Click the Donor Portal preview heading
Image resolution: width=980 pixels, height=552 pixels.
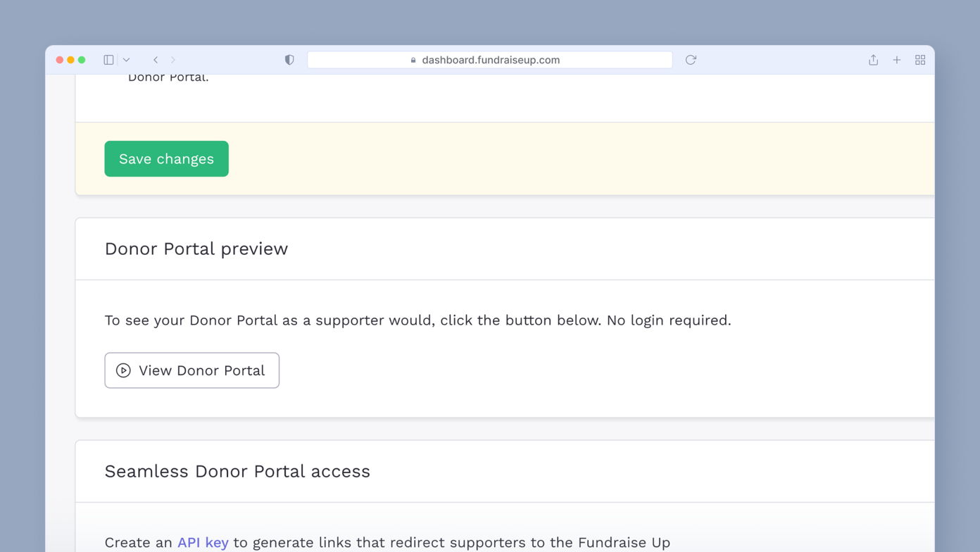coord(196,249)
